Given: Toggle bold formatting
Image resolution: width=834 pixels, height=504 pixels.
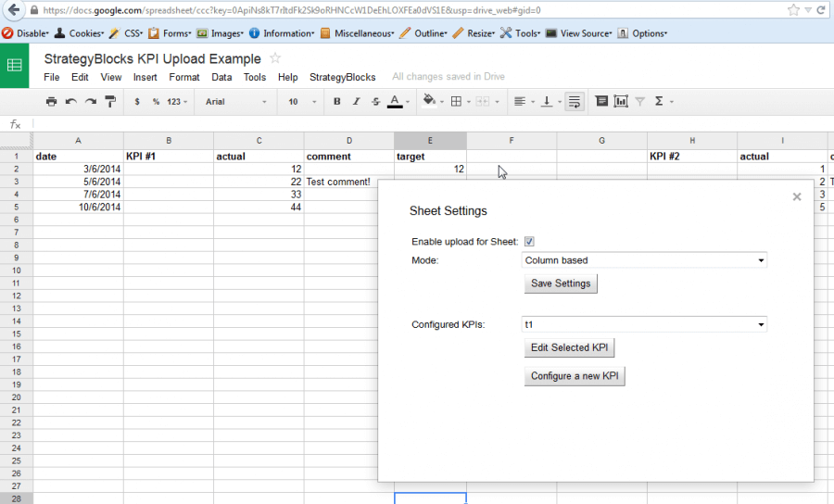Looking at the screenshot, I should tap(336, 102).
